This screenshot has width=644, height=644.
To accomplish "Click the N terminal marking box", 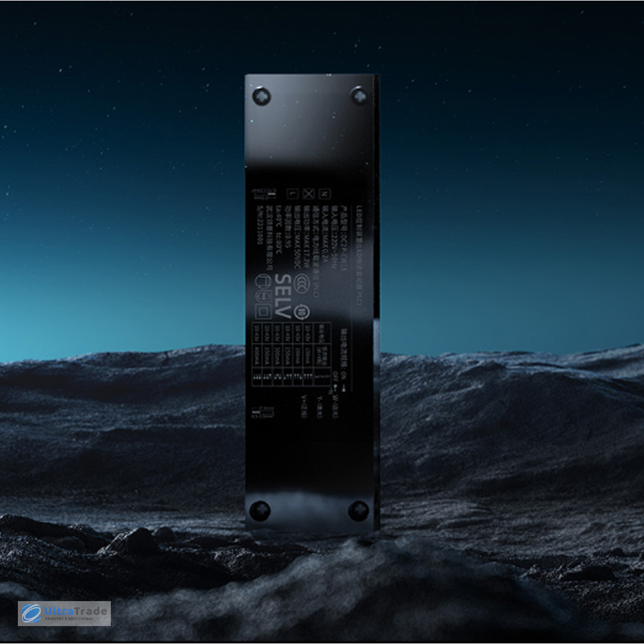I will tap(325, 193).
